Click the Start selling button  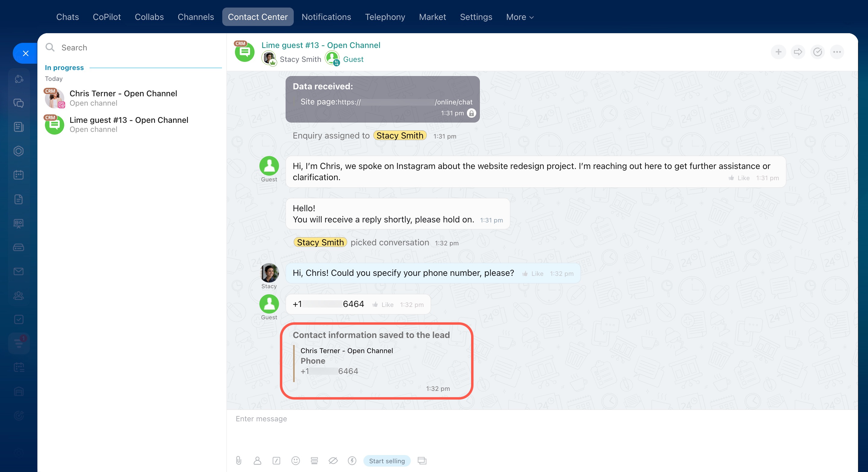(x=387, y=461)
